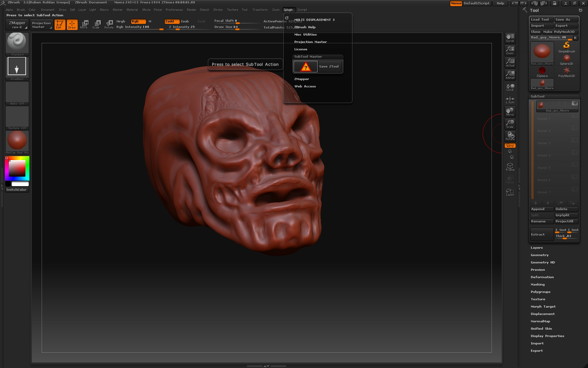Click the Append subtool button
Image resolution: width=588 pixels, height=368 pixels.
point(542,209)
